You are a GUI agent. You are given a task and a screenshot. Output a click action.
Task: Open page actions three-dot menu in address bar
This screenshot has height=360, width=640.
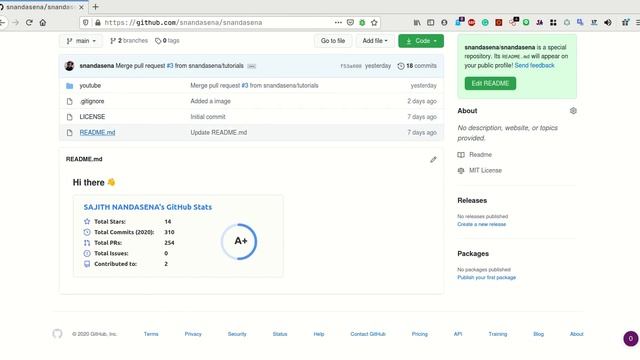(x=338, y=22)
